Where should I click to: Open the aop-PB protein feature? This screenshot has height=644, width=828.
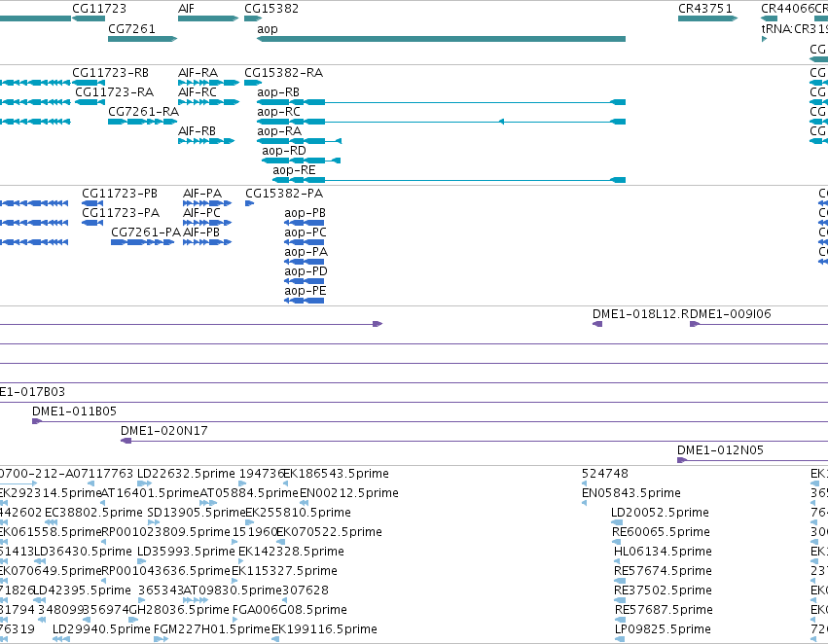(x=305, y=223)
